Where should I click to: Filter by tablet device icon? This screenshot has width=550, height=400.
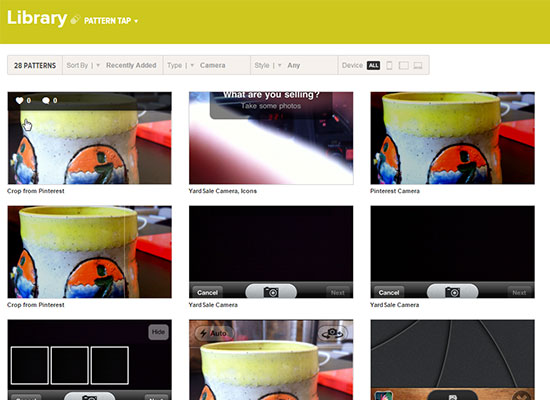pyautogui.click(x=404, y=65)
